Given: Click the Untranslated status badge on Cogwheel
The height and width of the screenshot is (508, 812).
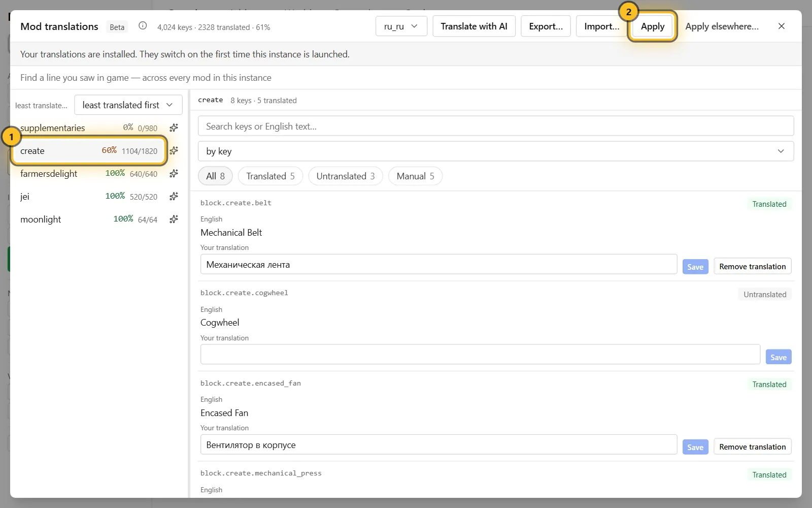Looking at the screenshot, I should (765, 294).
